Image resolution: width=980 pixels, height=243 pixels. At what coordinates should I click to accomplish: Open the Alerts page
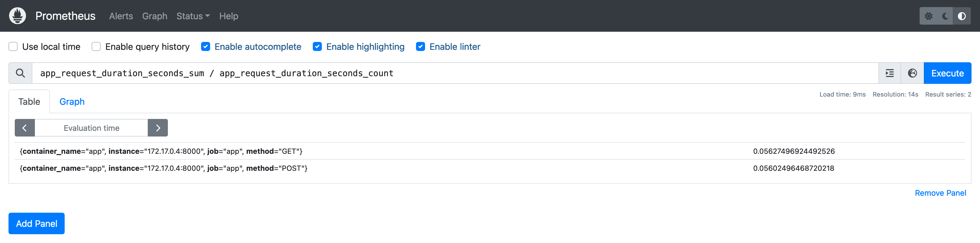[121, 16]
